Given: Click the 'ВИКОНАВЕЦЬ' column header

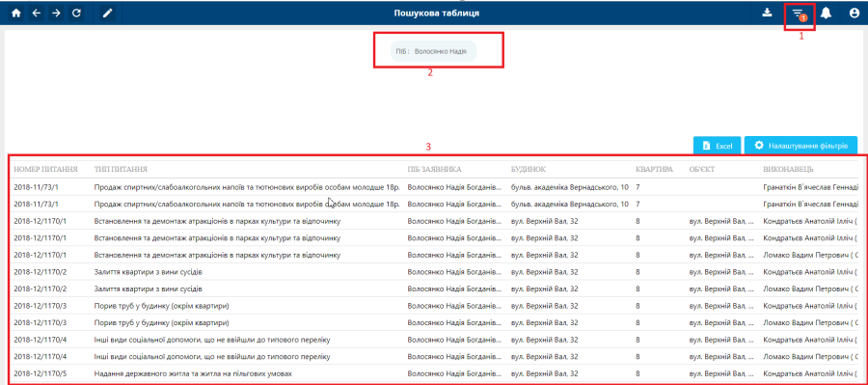Looking at the screenshot, I should pos(788,169).
